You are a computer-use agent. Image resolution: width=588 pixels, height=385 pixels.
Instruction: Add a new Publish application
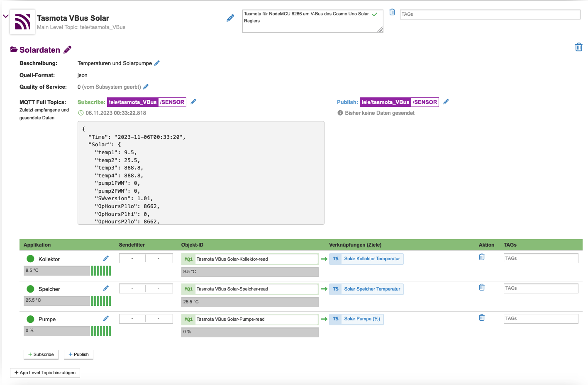78,354
